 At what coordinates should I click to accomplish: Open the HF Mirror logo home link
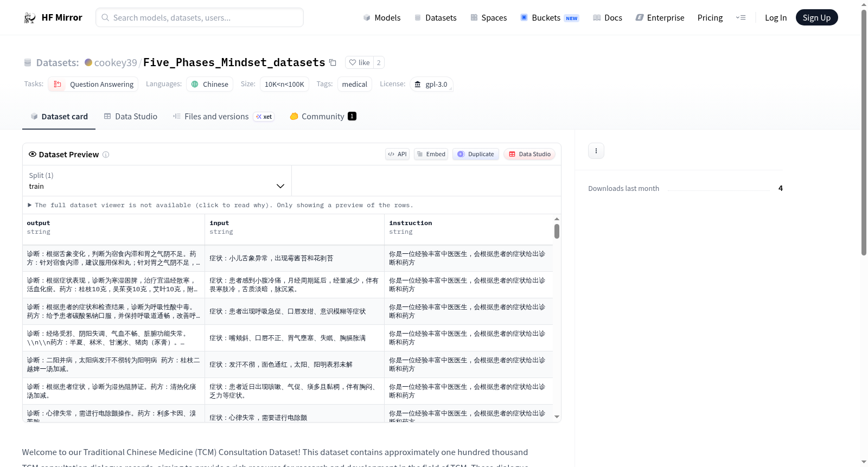[53, 17]
